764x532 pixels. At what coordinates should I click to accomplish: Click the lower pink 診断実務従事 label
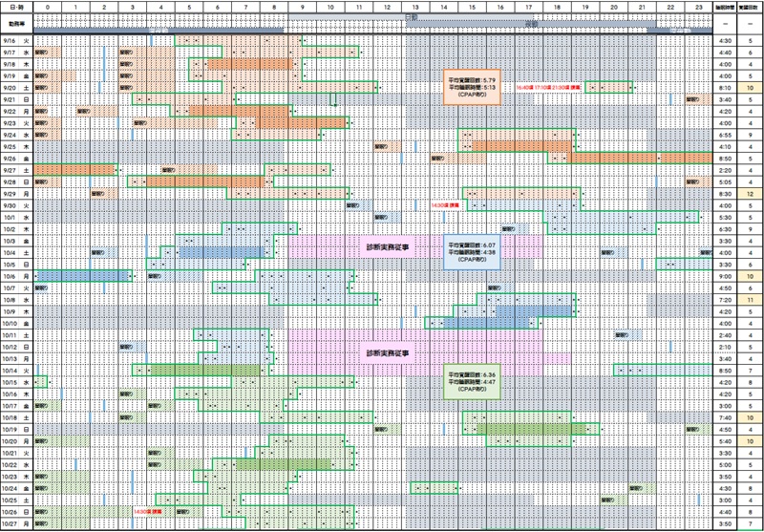[x=387, y=352]
